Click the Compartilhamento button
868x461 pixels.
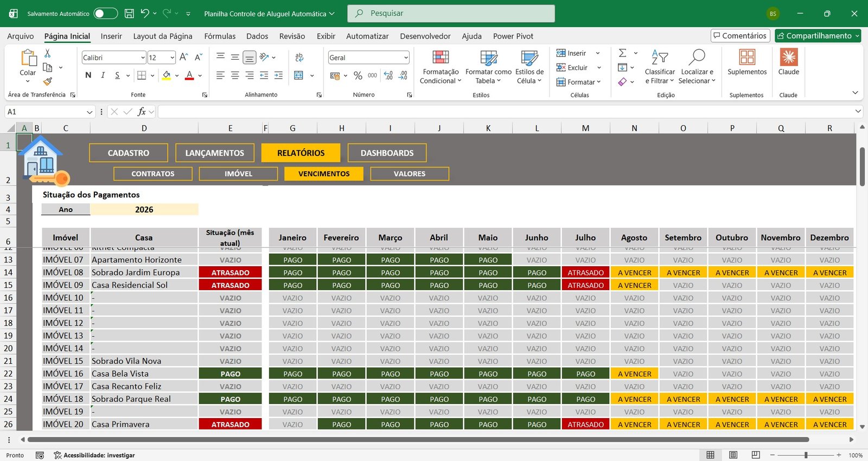(818, 36)
